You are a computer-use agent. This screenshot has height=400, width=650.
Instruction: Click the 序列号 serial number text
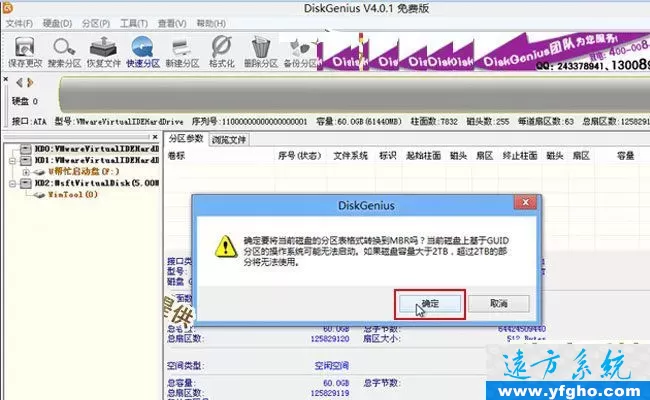[249, 121]
